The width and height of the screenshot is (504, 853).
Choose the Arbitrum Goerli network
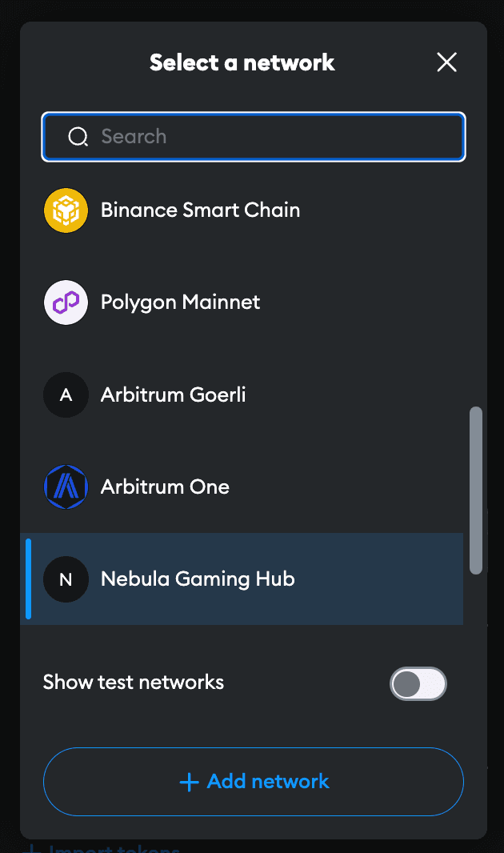[x=174, y=394]
